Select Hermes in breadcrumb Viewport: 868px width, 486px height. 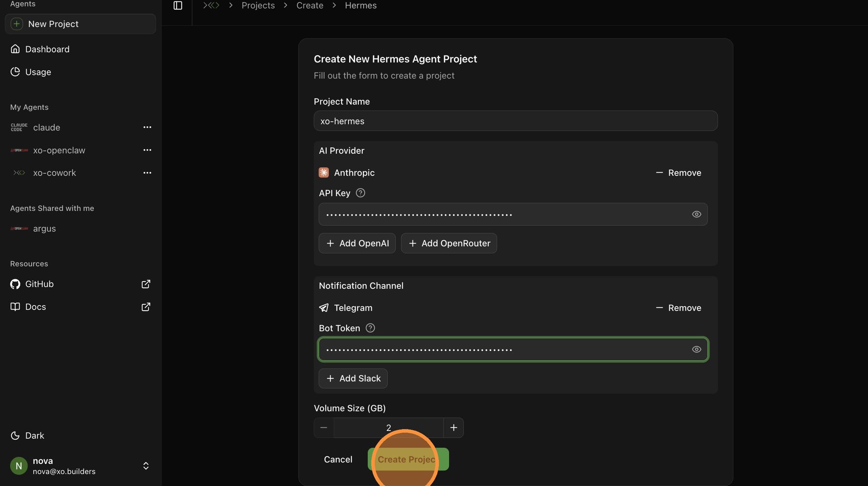click(x=361, y=5)
